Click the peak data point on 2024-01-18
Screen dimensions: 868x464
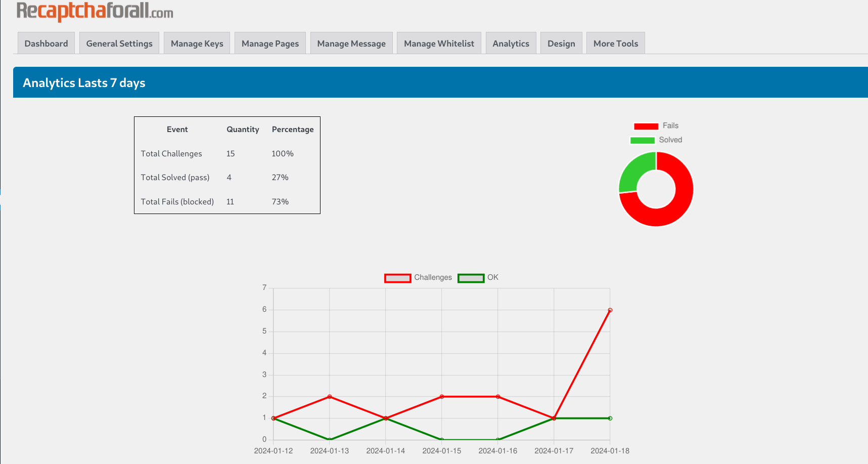(610, 310)
